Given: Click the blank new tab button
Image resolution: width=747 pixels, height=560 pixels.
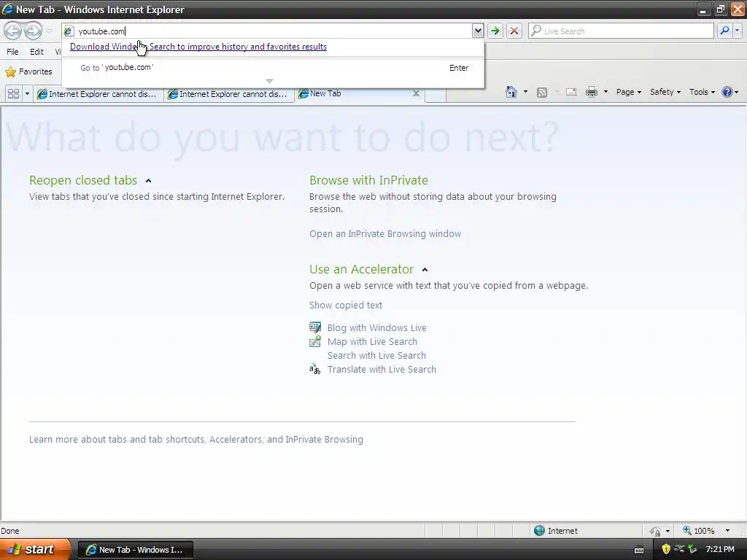Looking at the screenshot, I should pos(435,95).
